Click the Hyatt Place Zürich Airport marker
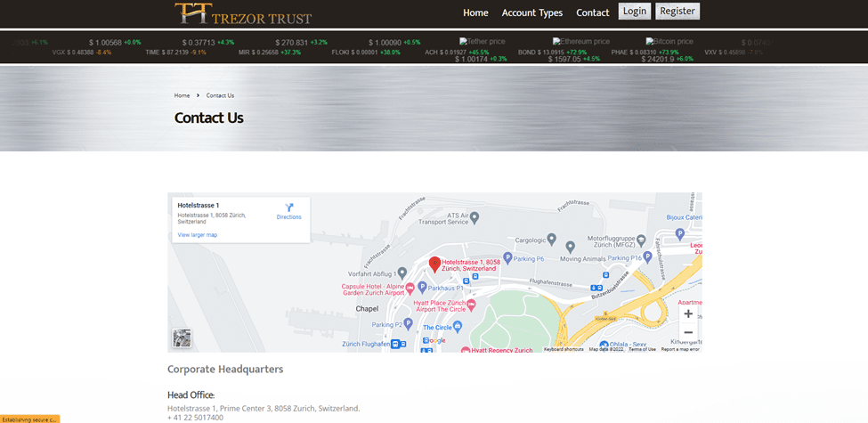Screen dimensions: 868x423 [x=471, y=304]
